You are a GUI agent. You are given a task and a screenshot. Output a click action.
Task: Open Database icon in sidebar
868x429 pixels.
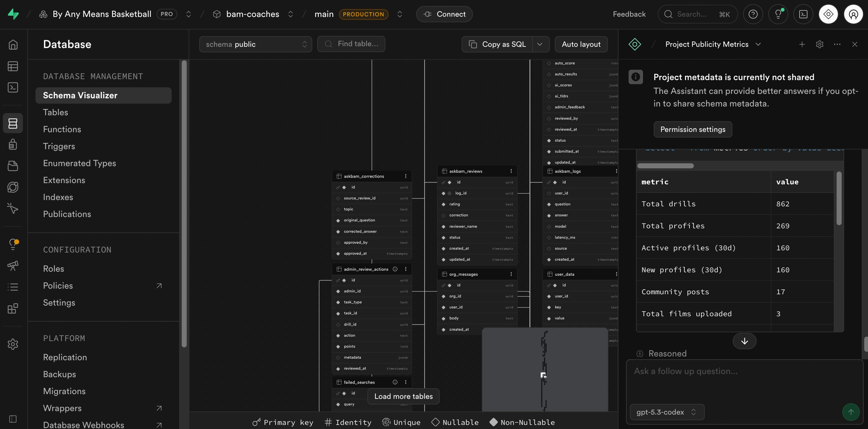[x=13, y=123]
